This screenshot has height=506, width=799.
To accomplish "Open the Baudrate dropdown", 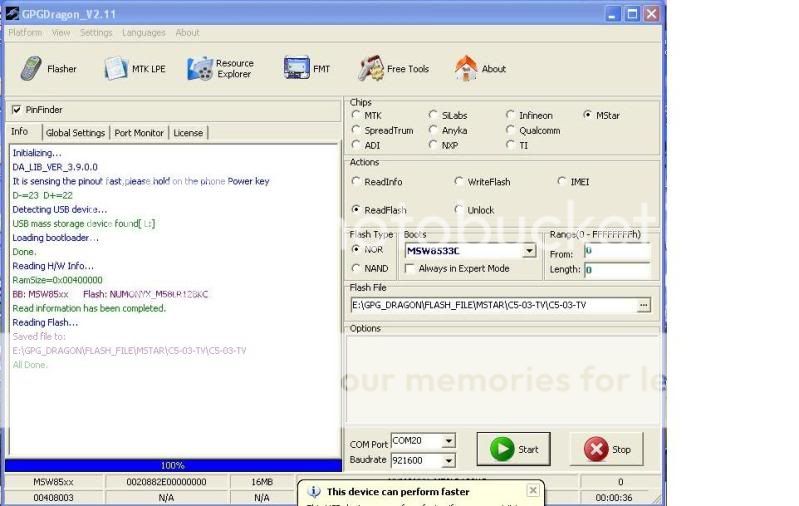I will [x=448, y=461].
